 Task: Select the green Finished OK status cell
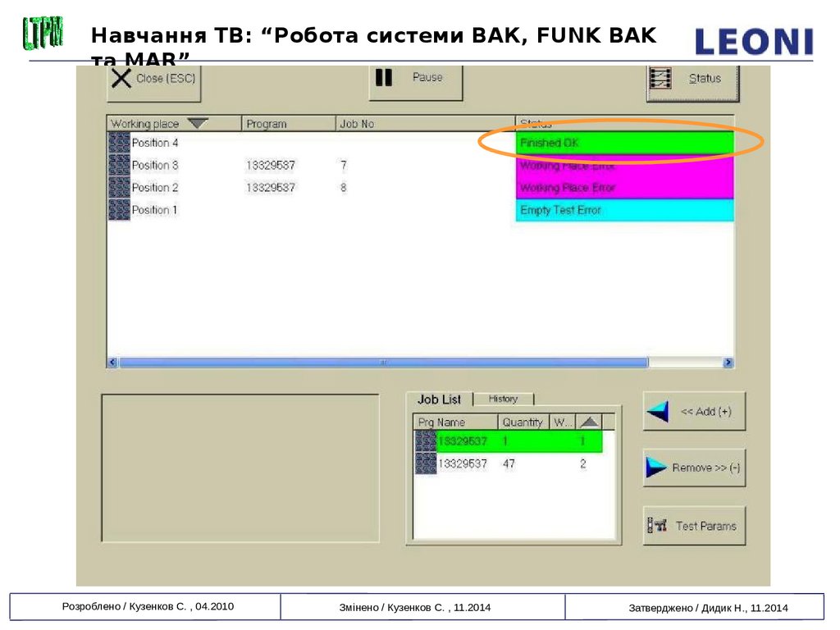click(623, 143)
